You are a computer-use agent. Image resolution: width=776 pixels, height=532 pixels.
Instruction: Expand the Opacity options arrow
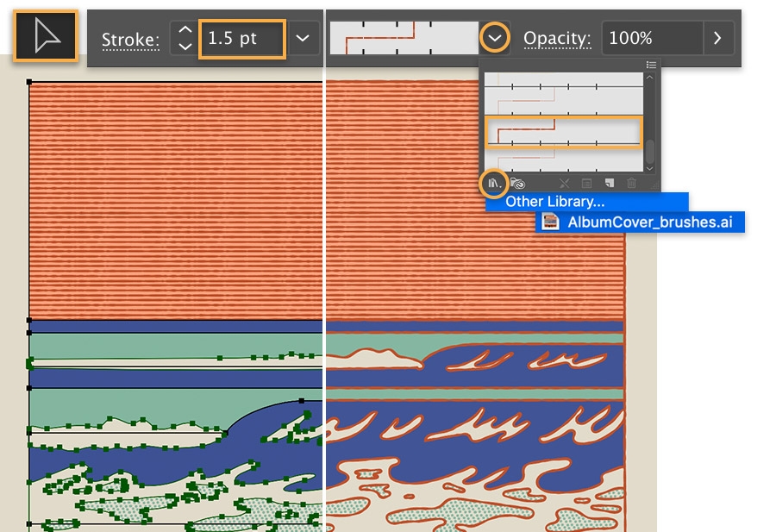(x=718, y=38)
